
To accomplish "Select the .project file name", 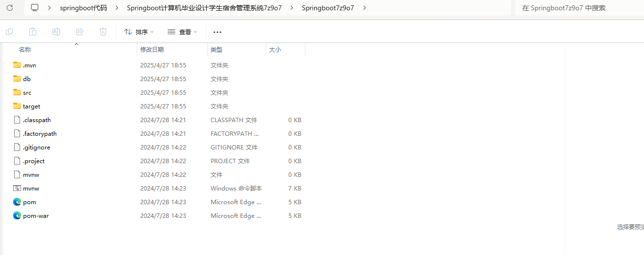I will point(34,161).
